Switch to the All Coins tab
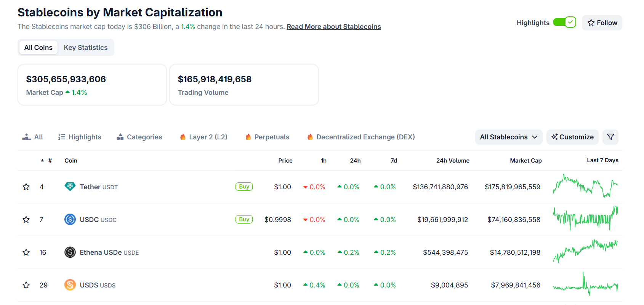Viewport: 644px width, 305px height. tap(38, 48)
